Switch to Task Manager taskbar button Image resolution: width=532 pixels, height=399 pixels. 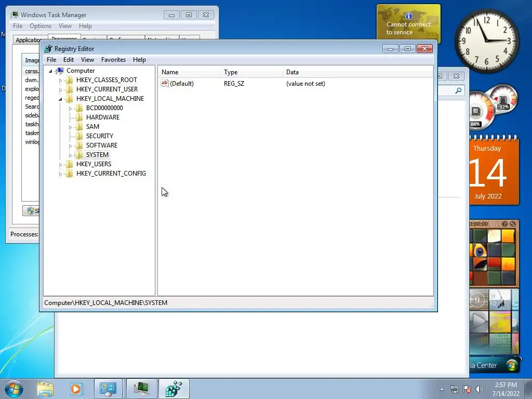pos(141,389)
